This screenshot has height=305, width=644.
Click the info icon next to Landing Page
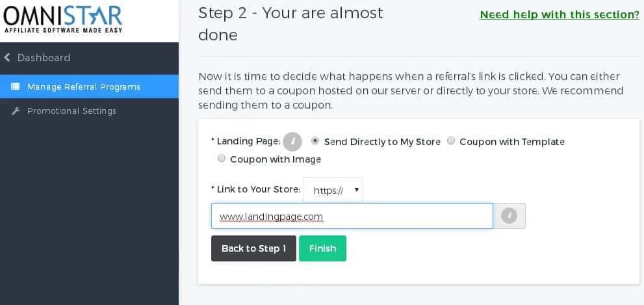click(292, 141)
